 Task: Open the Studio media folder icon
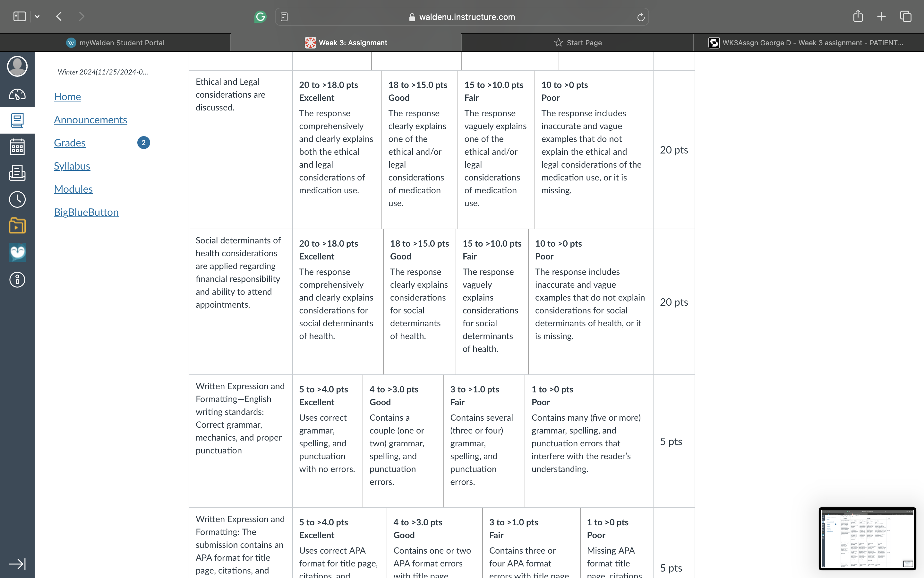[x=17, y=225]
